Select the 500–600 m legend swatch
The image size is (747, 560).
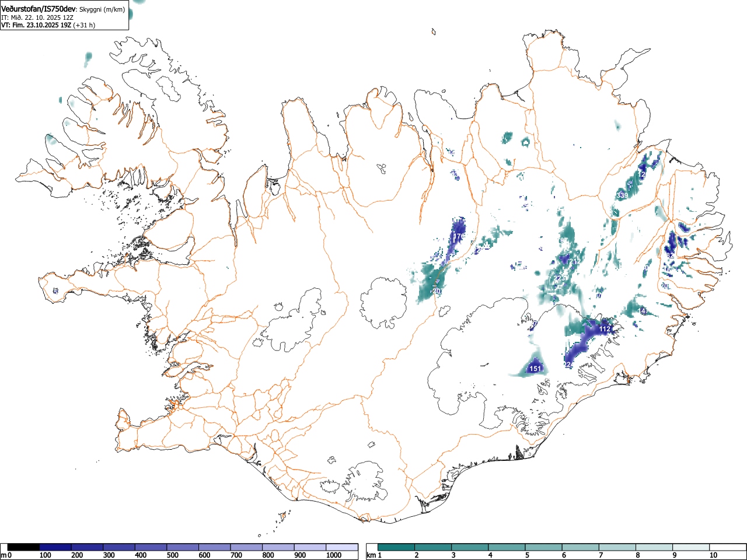(183, 547)
